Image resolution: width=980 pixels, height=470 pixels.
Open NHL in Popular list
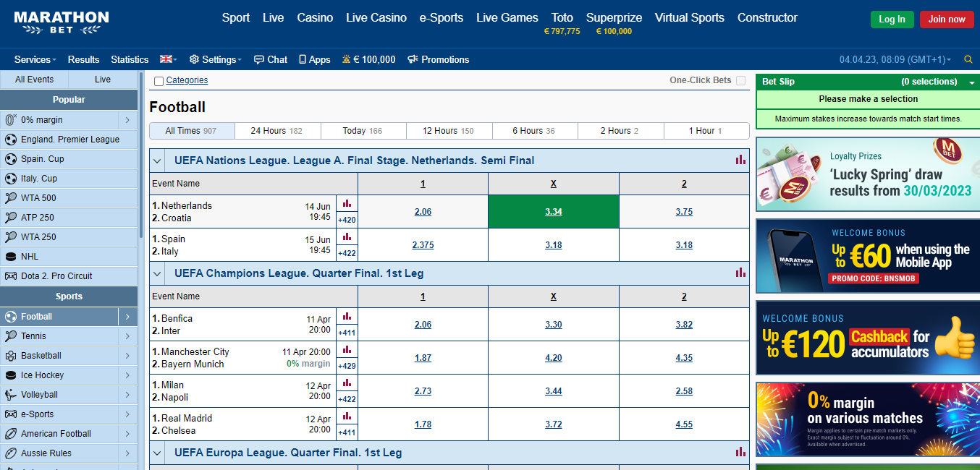point(69,257)
